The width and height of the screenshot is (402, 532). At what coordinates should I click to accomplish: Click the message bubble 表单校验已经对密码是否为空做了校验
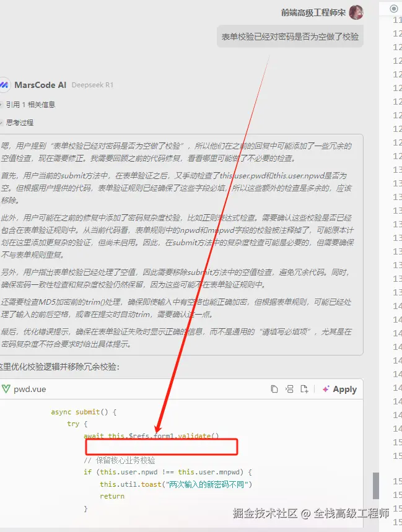[x=290, y=37]
